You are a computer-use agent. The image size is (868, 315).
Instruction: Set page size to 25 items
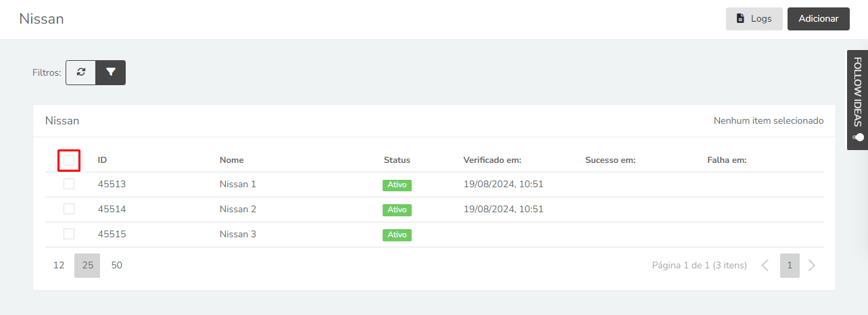click(87, 266)
